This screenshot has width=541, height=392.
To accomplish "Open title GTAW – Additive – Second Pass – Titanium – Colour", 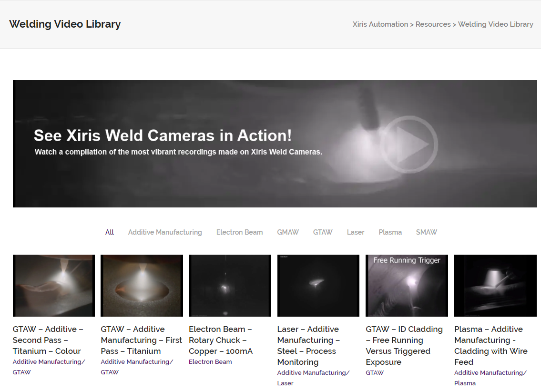I will [x=48, y=340].
